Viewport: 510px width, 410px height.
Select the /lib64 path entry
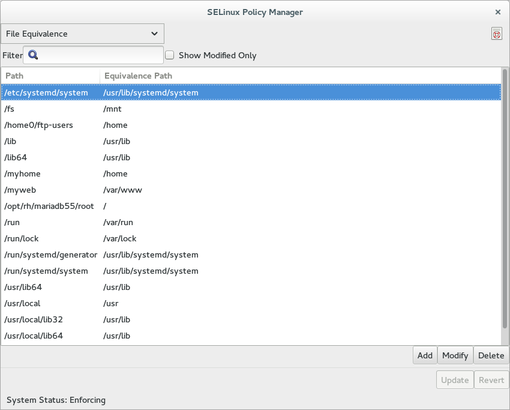251,157
